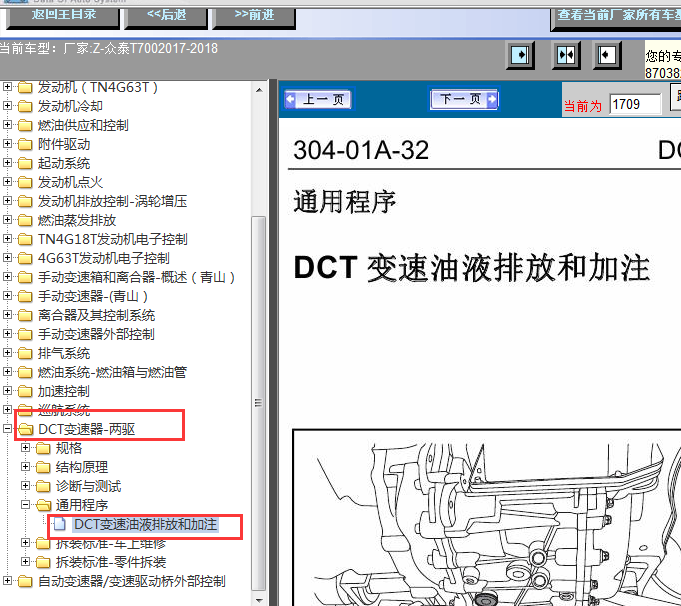Select the DCT变速器-两驱 tree item
The image size is (681, 606).
point(86,429)
